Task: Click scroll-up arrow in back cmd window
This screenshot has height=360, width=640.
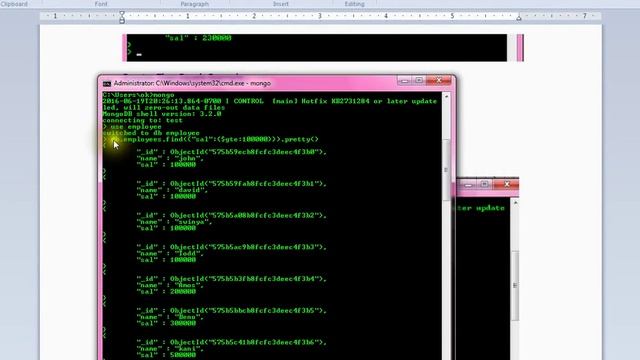Action: tap(516, 203)
